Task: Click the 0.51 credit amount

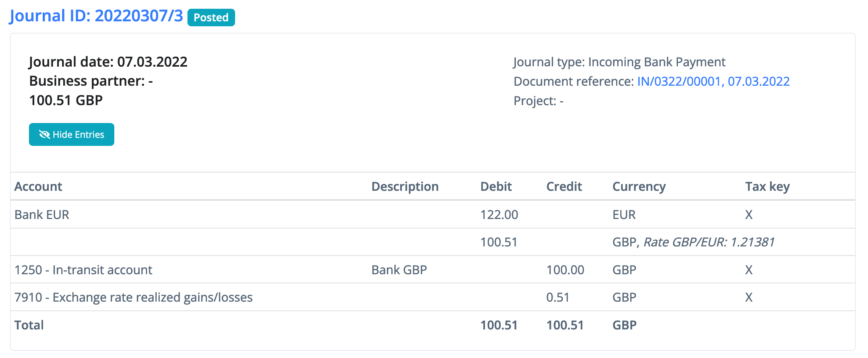Action: point(558,297)
